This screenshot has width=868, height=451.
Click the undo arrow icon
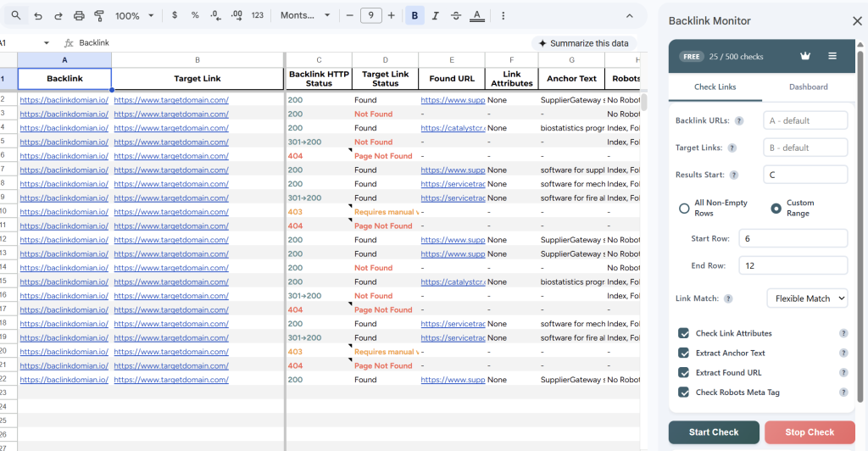click(38, 15)
